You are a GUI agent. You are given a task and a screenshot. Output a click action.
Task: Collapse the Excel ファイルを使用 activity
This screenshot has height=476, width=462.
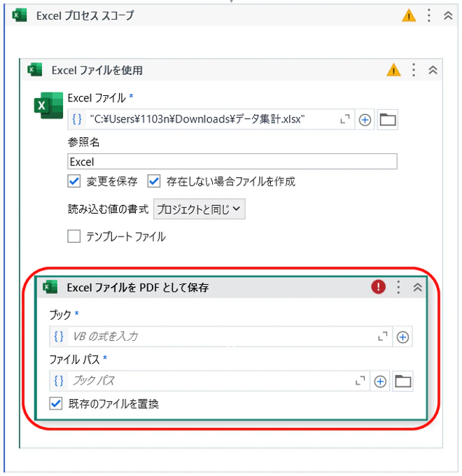pos(433,70)
